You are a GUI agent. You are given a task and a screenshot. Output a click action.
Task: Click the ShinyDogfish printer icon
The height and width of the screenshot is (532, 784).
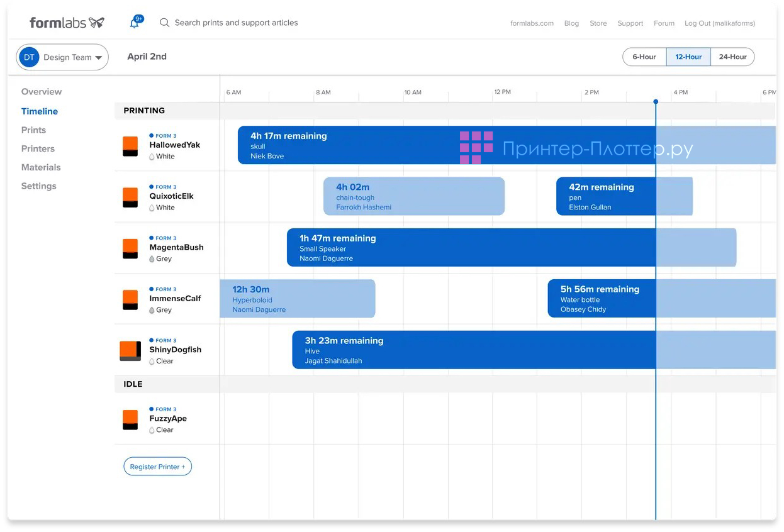(130, 351)
